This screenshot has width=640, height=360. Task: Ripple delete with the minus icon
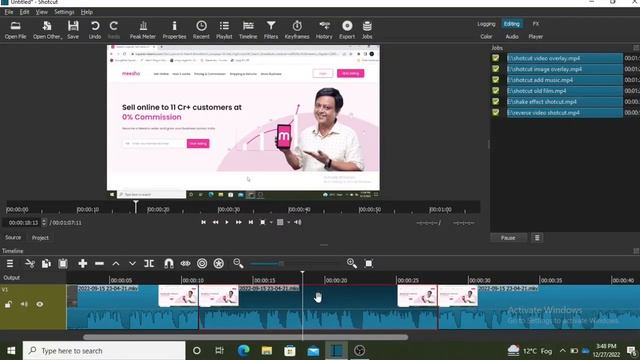tap(99, 264)
